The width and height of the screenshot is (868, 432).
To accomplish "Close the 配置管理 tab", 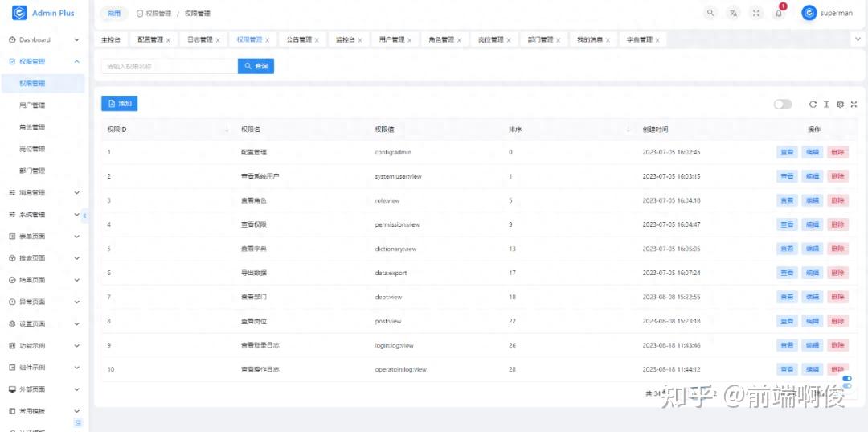I will 168,40.
